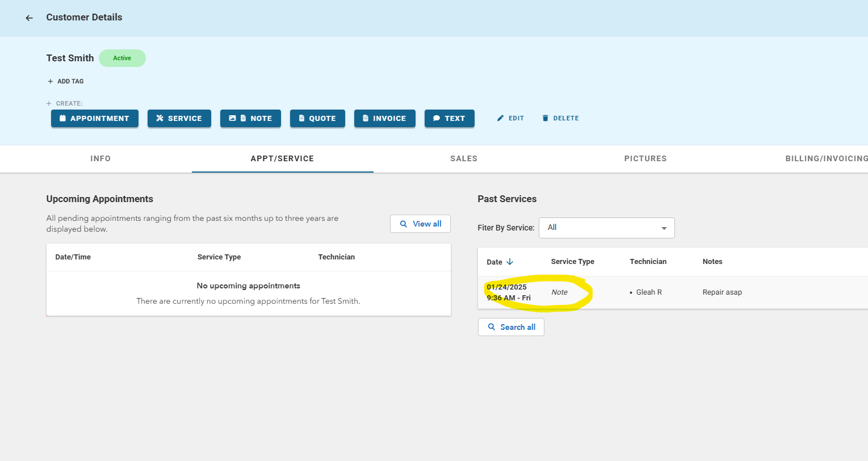The image size is (868, 461).
Task: Open the SALES tab
Action: tap(464, 158)
